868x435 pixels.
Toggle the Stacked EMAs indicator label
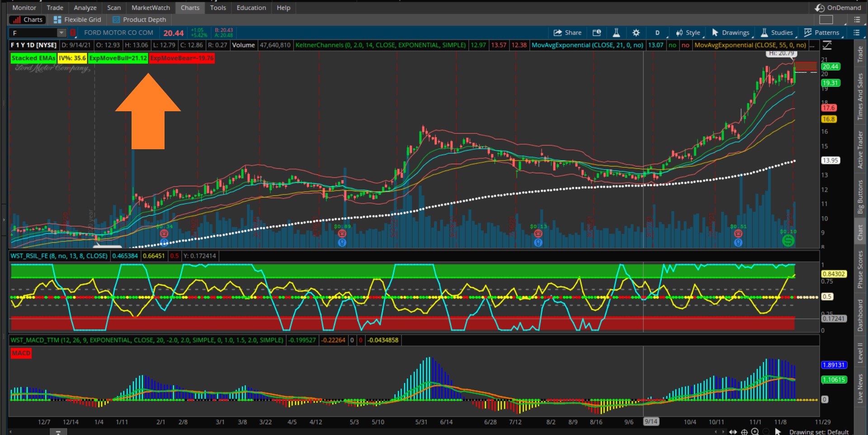pyautogui.click(x=33, y=58)
